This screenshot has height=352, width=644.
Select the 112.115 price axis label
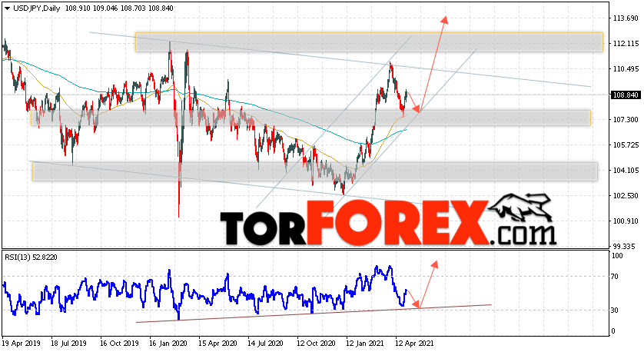click(x=626, y=44)
